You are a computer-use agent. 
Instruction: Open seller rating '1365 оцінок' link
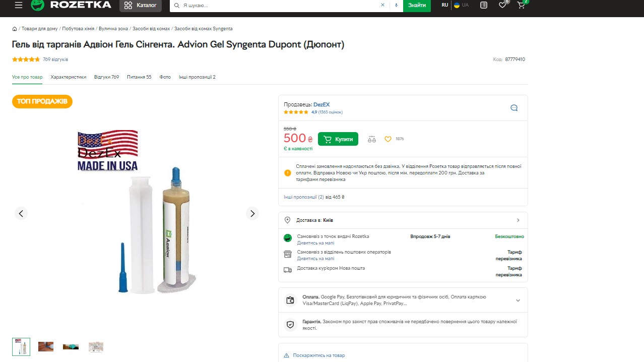point(331,112)
